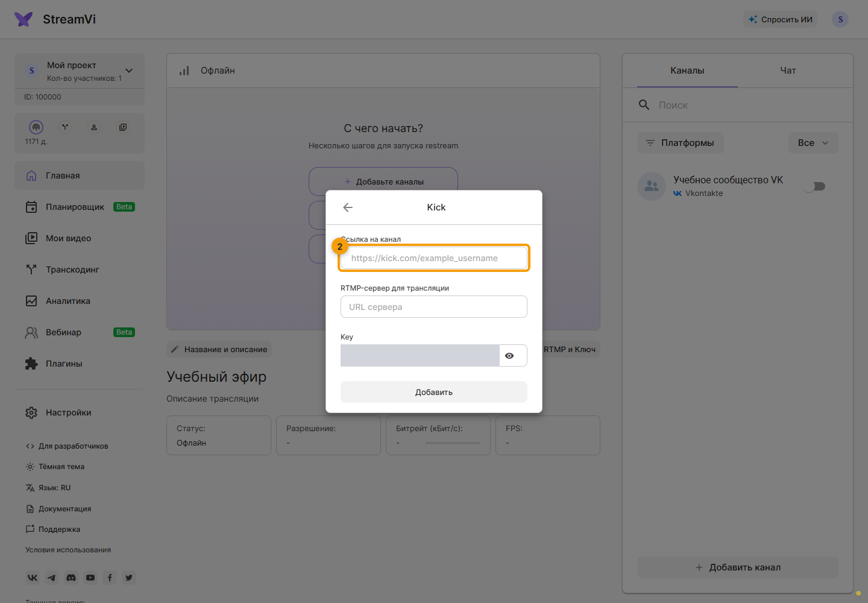Click restream broadcast tariff icon
868x603 pixels.
(36, 127)
